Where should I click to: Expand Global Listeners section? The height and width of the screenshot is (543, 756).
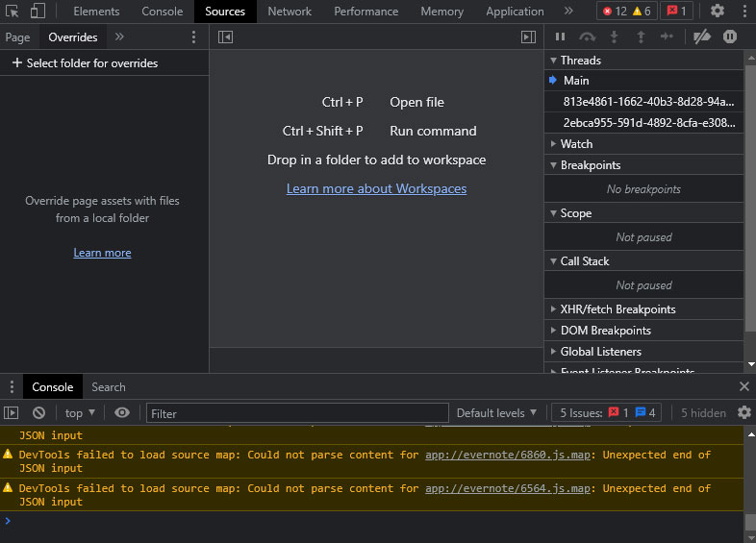coord(643,352)
